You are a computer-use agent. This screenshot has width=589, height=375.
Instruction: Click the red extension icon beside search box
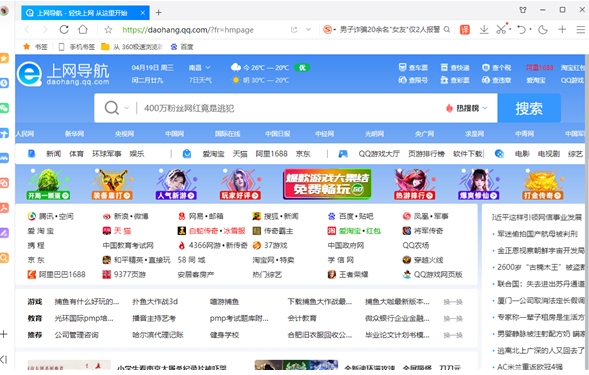[465, 29]
